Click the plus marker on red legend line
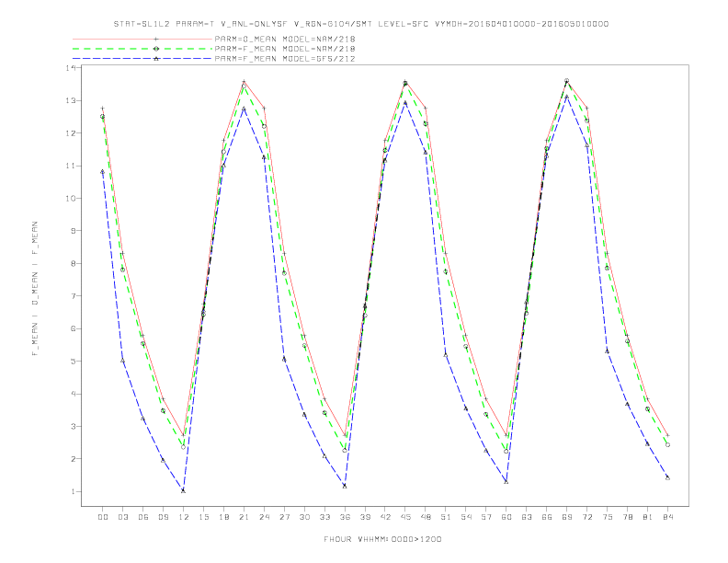728x563 pixels. 156,39
